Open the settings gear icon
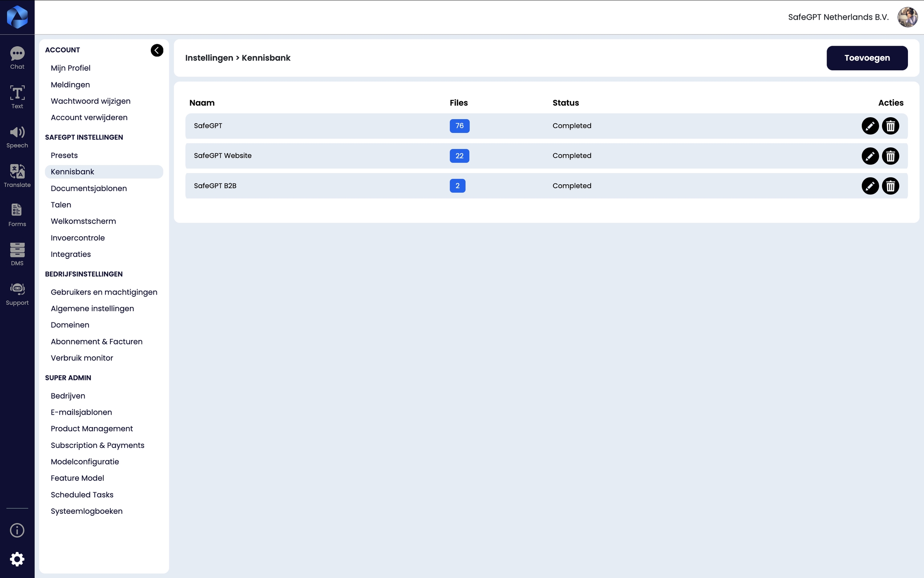The image size is (924, 578). coord(17,559)
